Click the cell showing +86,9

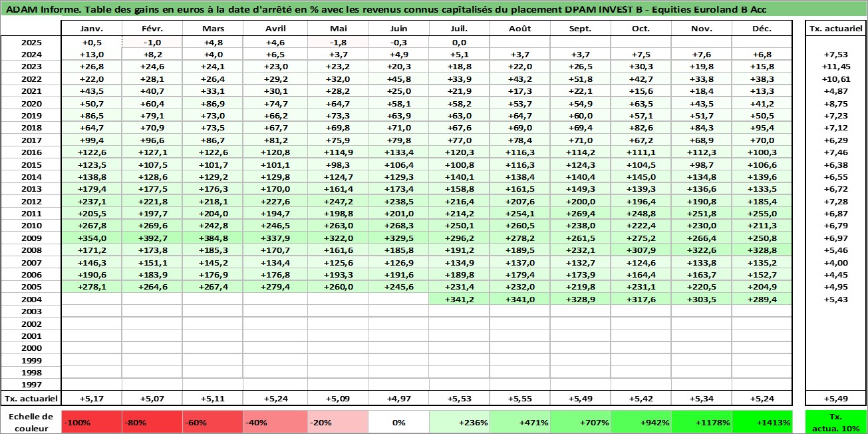coord(213,103)
